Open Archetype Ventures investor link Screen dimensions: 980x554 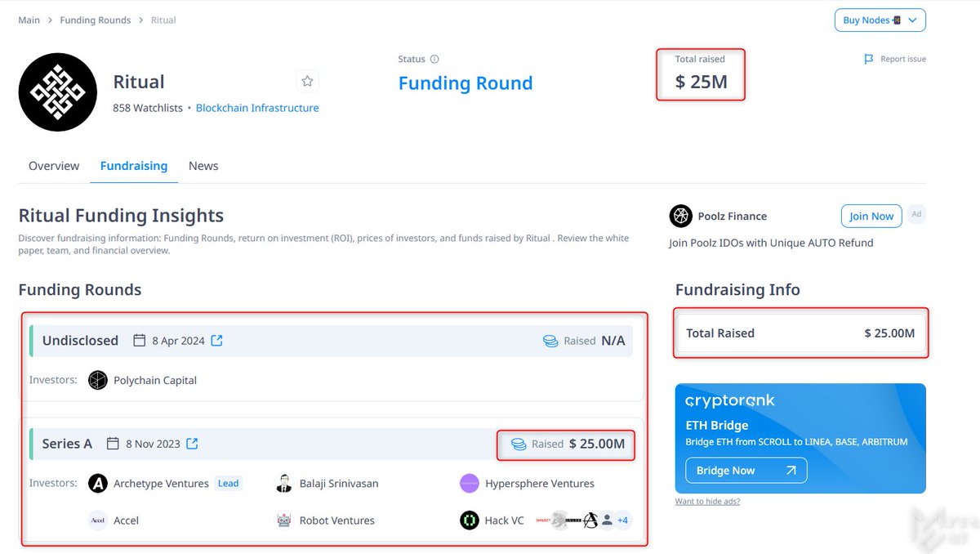tap(162, 483)
